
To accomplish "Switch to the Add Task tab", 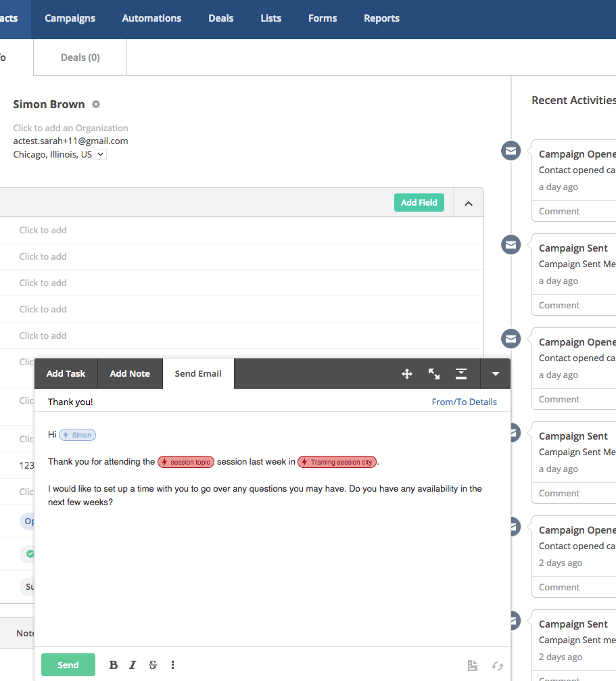I will click(66, 374).
